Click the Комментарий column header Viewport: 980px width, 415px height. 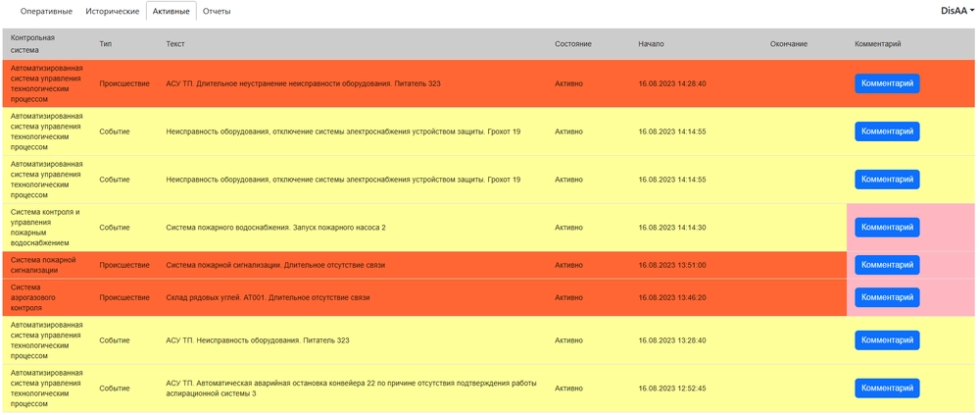click(877, 44)
